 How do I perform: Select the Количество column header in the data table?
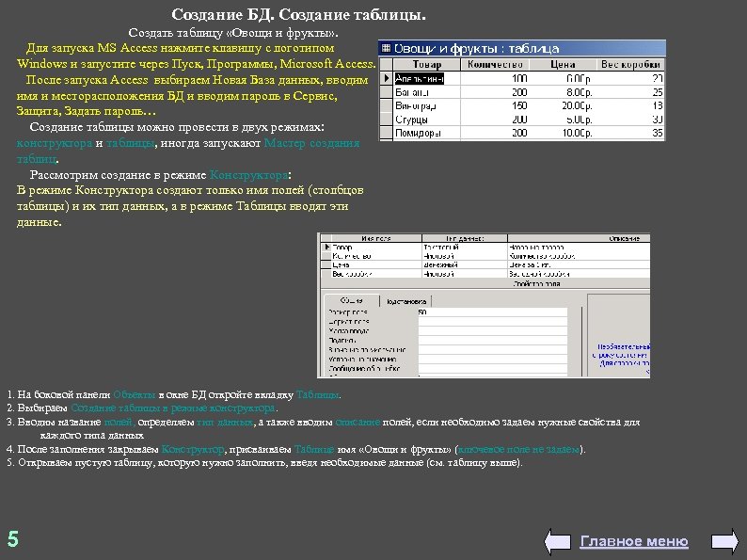pos(495,64)
